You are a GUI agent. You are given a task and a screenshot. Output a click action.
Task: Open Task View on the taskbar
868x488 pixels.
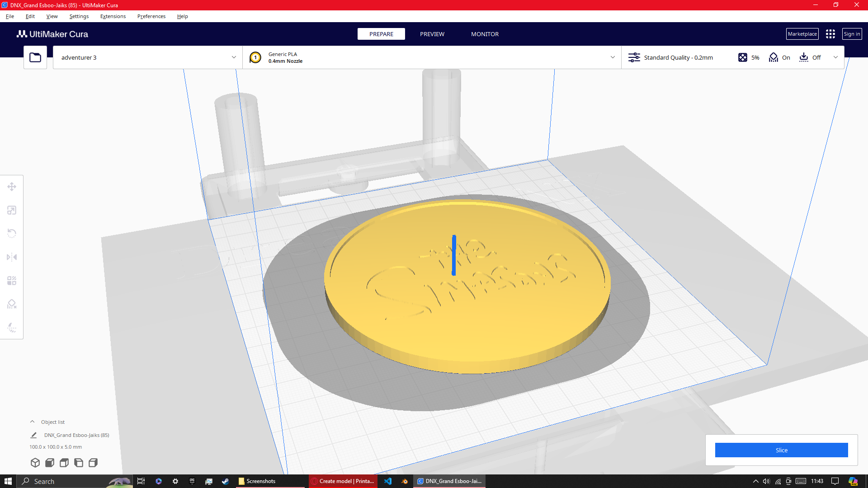click(141, 481)
